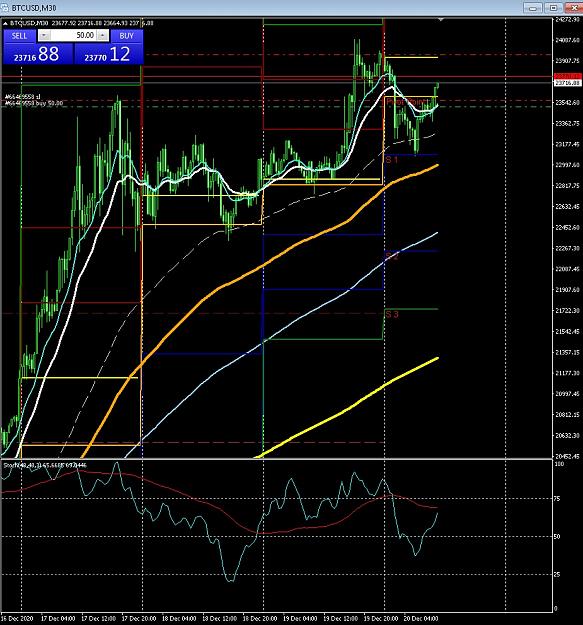Minimize the BTCUSD,M30 chart window
The height and width of the screenshot is (625, 583).
(x=533, y=8)
